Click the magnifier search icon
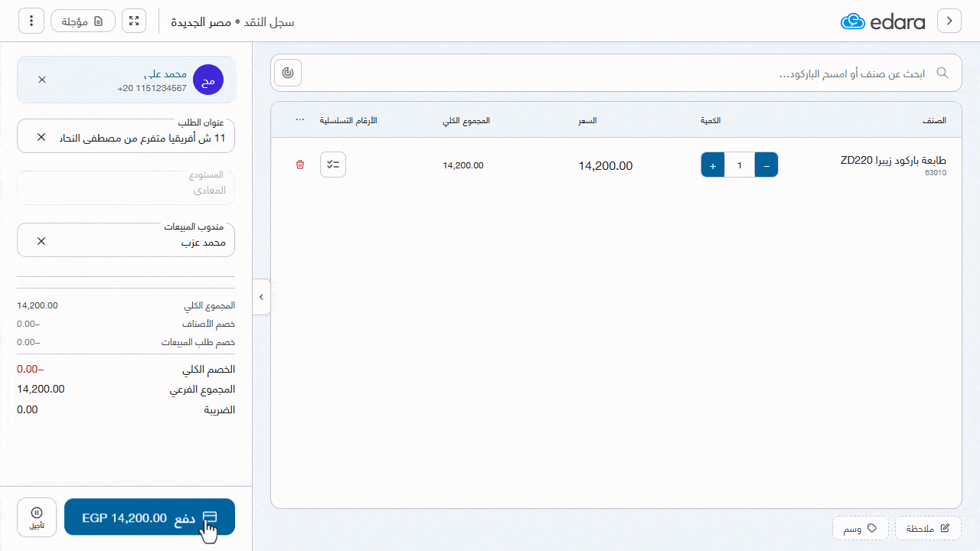The height and width of the screenshot is (551, 980). pyautogui.click(x=942, y=73)
